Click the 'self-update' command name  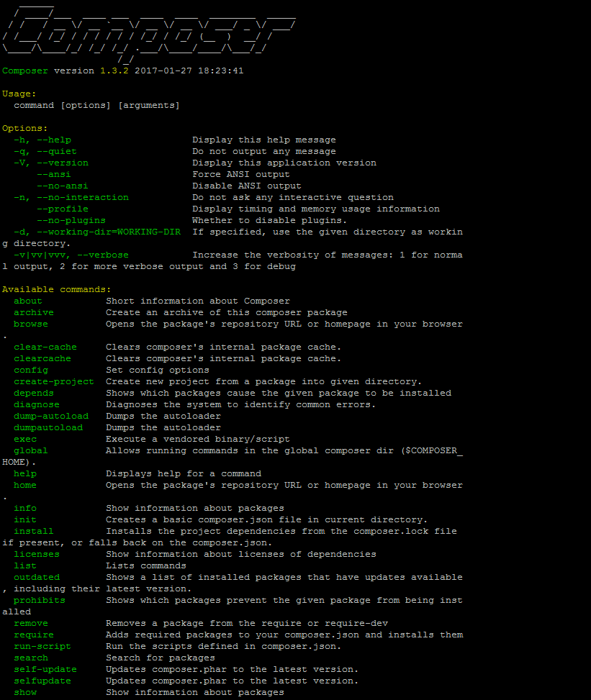[x=45, y=670]
